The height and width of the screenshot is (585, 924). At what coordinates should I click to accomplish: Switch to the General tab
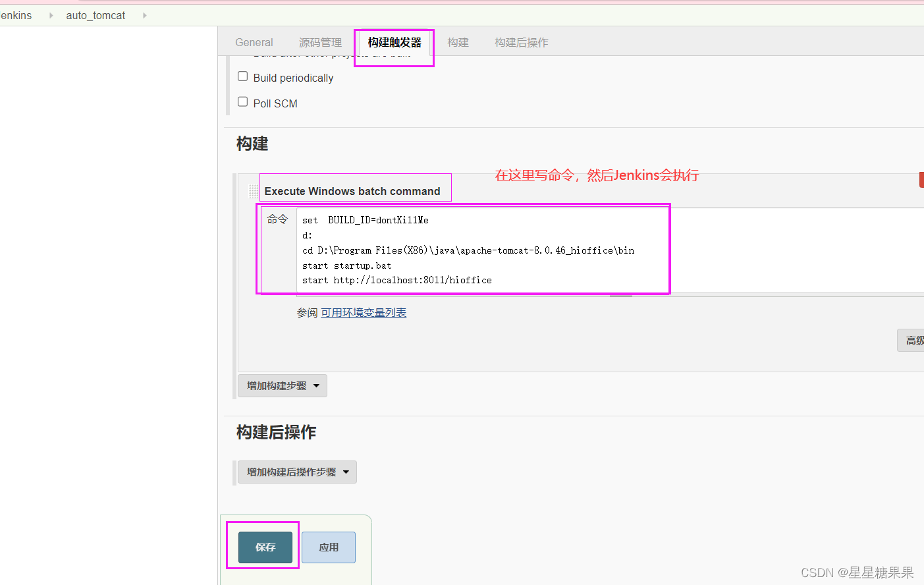(254, 42)
